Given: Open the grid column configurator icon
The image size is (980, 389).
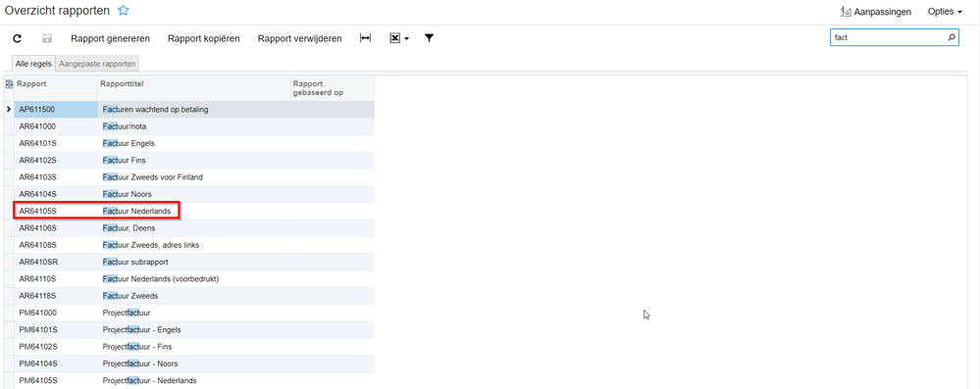Looking at the screenshot, I should pos(9,83).
